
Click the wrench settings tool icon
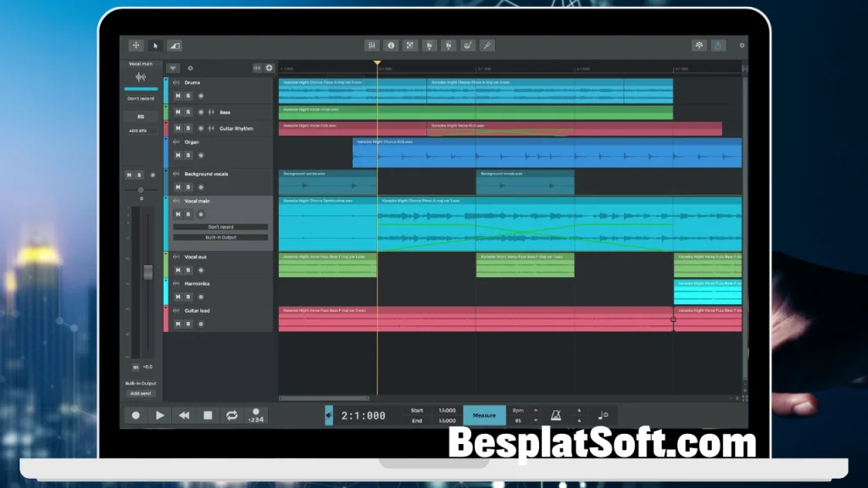click(486, 45)
